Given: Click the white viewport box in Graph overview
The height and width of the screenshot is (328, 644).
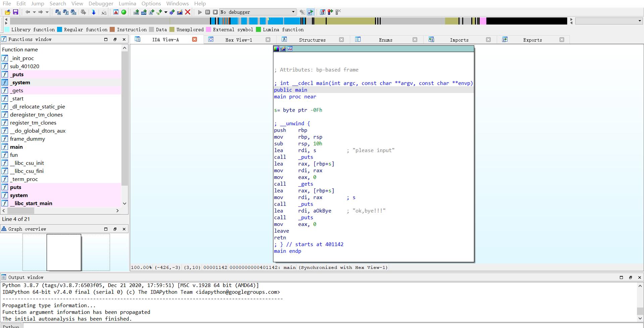Looking at the screenshot, I should (64, 252).
